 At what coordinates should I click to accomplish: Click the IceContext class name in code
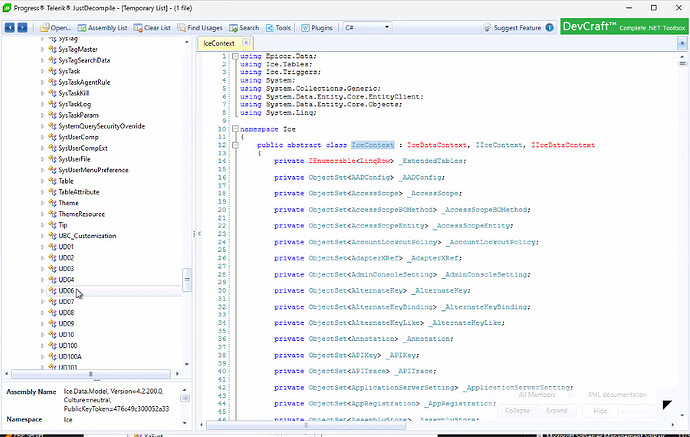372,145
